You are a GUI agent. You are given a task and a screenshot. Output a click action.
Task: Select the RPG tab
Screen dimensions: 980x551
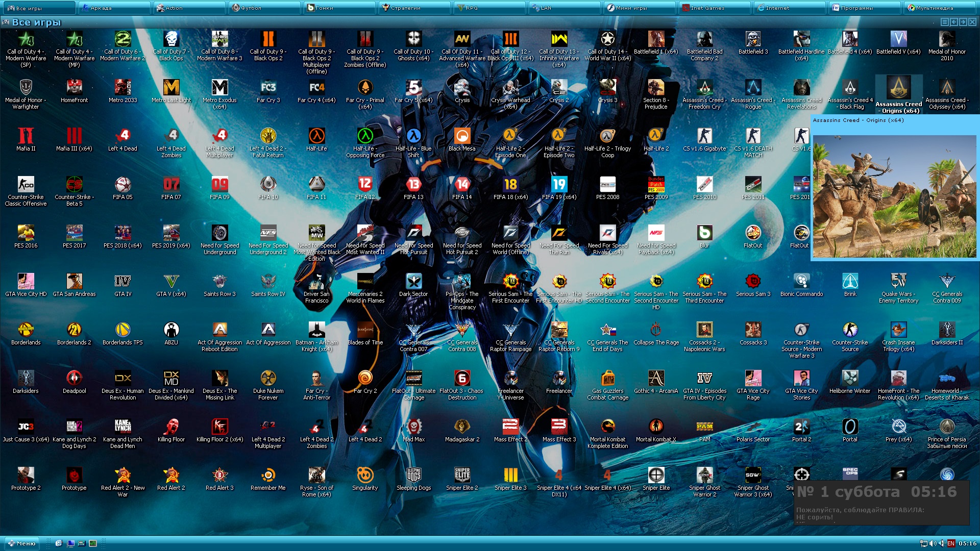pos(488,8)
